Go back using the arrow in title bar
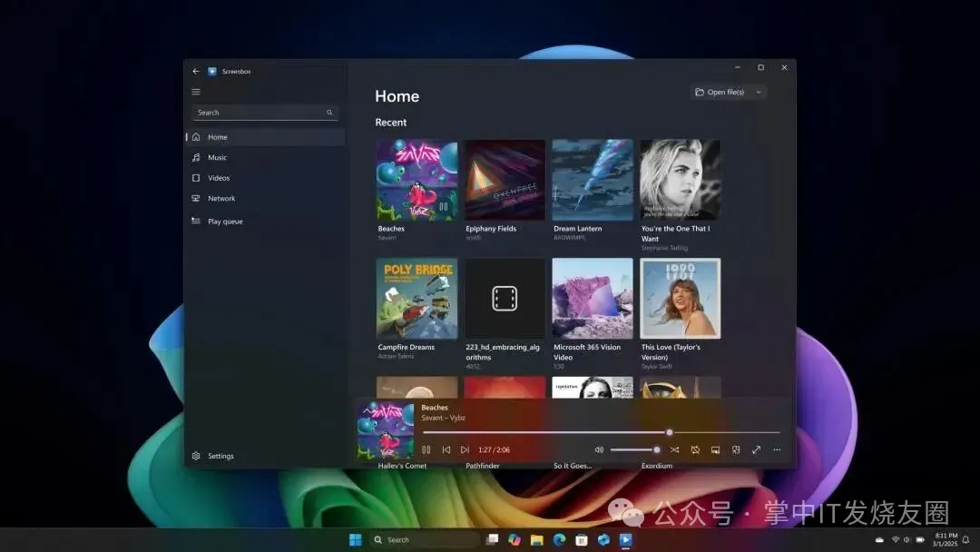Screen dimensions: 980x552 [x=196, y=71]
